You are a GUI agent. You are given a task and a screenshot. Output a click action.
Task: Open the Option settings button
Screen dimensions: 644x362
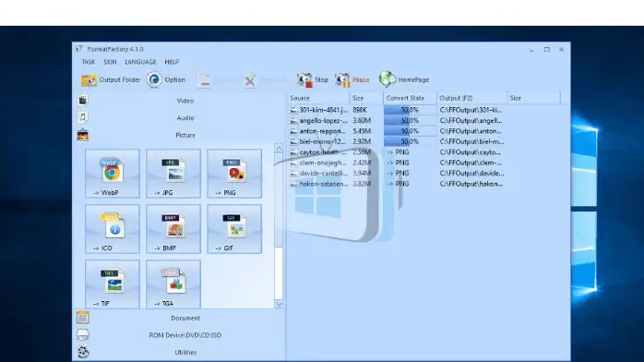tap(166, 79)
